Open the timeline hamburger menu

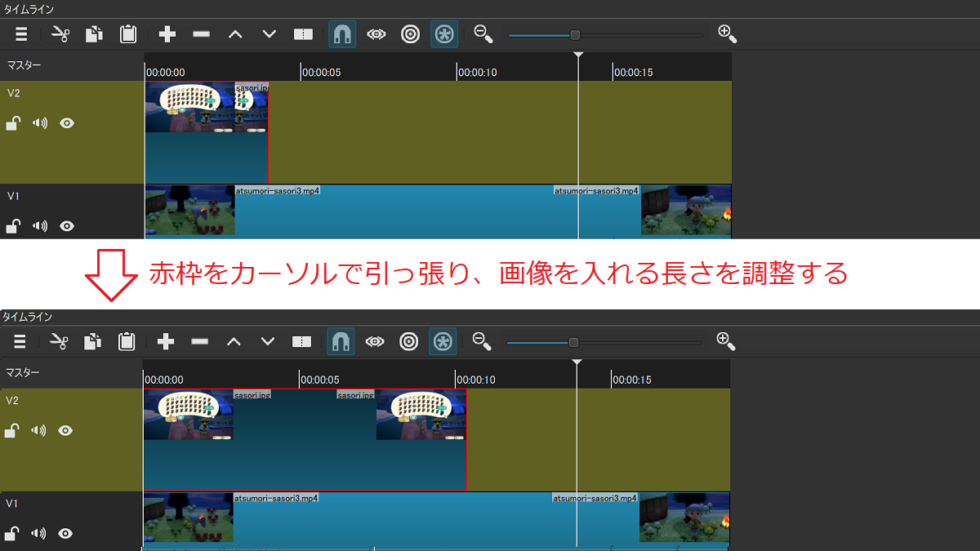[x=21, y=33]
